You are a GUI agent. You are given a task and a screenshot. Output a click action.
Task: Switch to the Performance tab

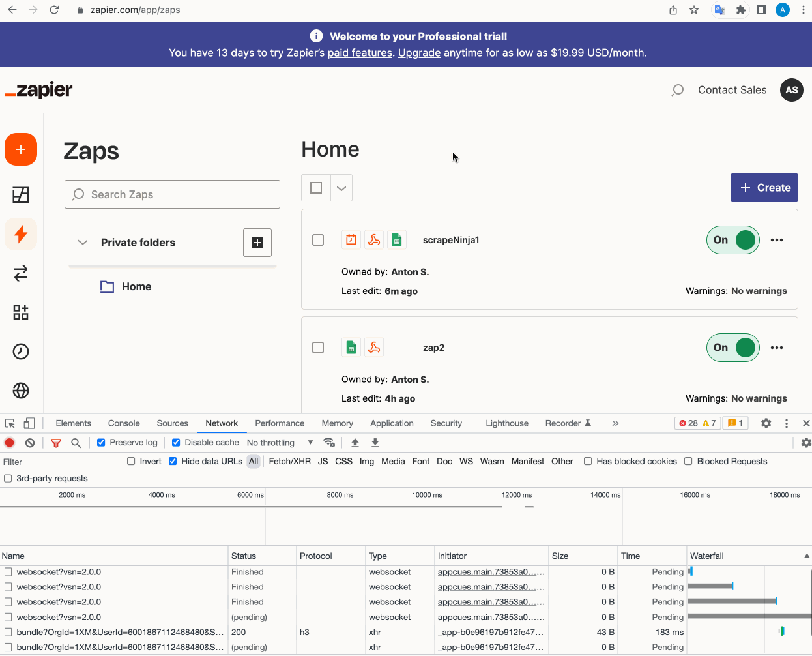tap(280, 423)
